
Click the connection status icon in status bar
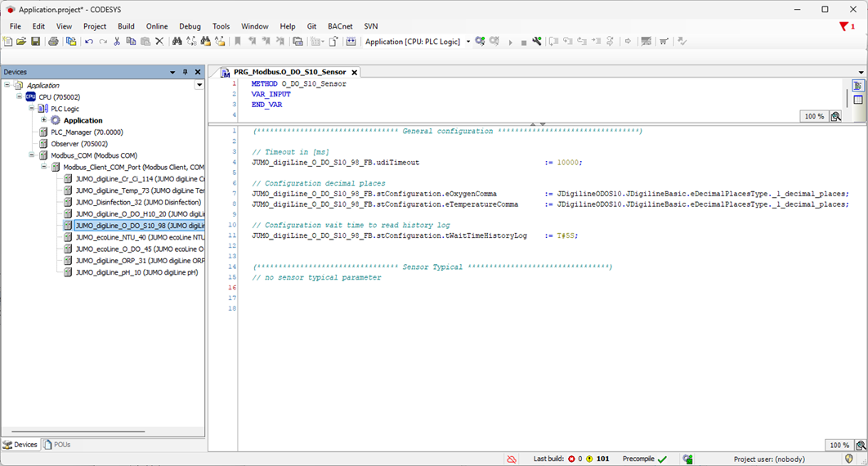pos(512,459)
